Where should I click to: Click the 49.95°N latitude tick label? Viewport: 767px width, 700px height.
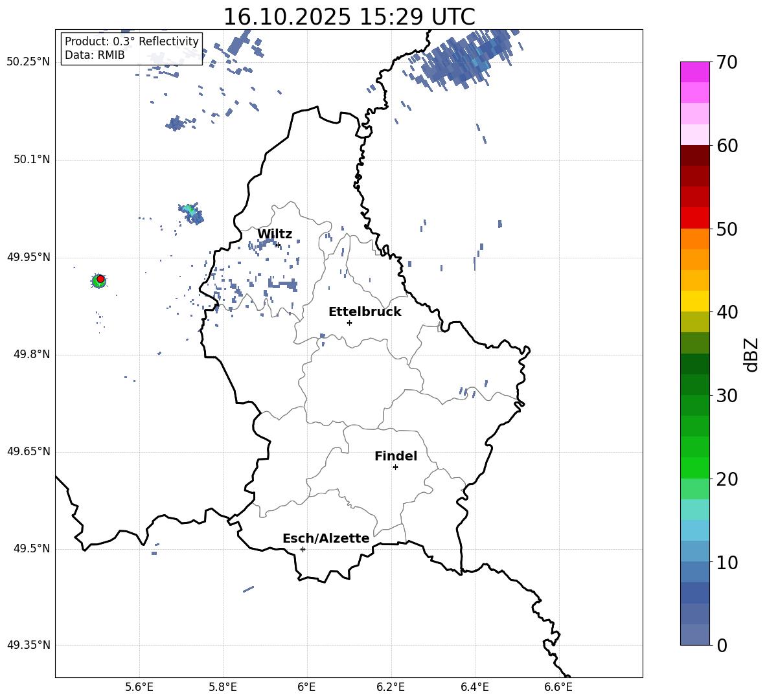pos(29,257)
